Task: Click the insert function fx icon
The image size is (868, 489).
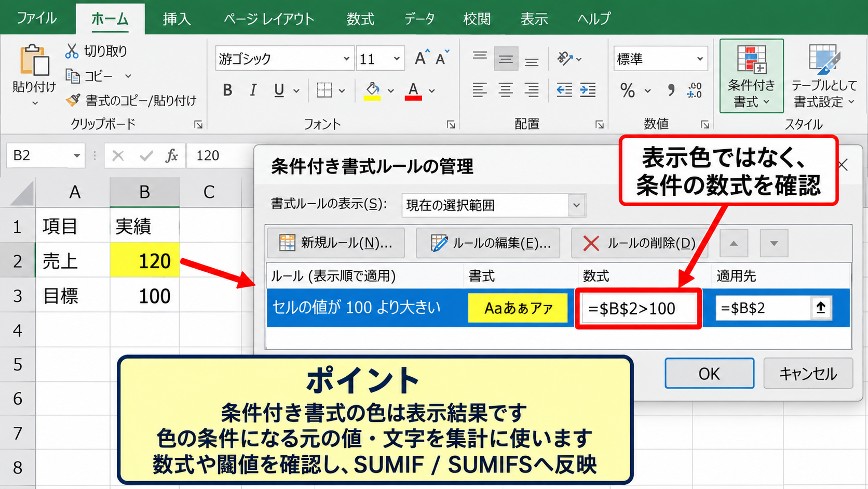Action: 171,155
